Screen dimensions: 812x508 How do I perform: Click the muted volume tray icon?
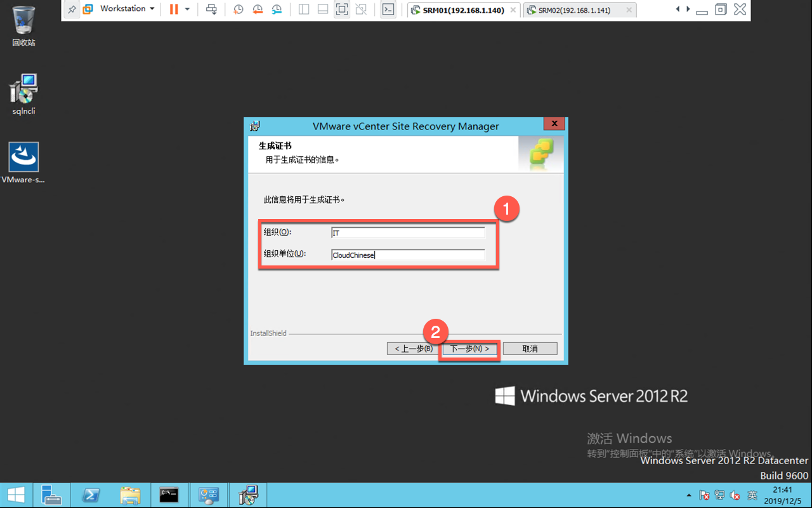(736, 495)
